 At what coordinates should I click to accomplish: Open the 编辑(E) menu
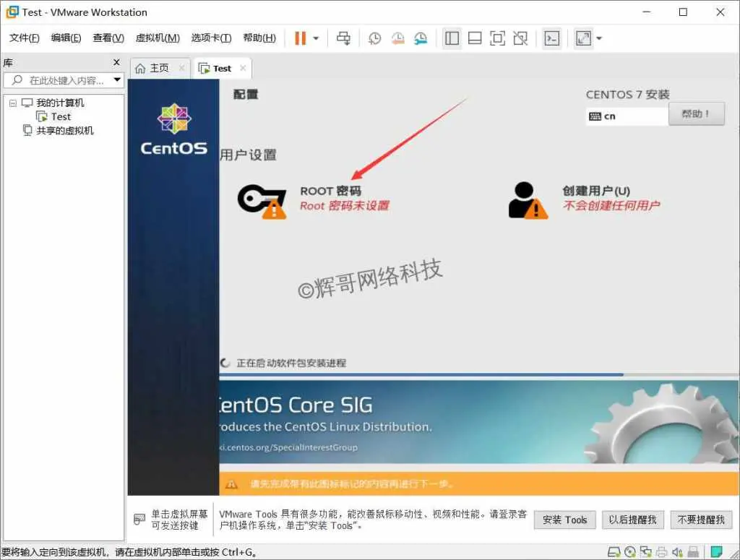pos(66,38)
